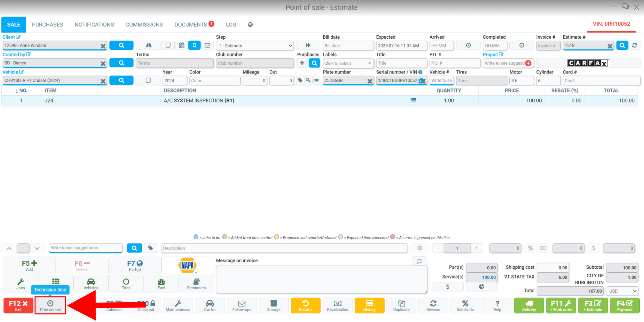Toggle the highlighted mobile phone icon button

pos(194,45)
